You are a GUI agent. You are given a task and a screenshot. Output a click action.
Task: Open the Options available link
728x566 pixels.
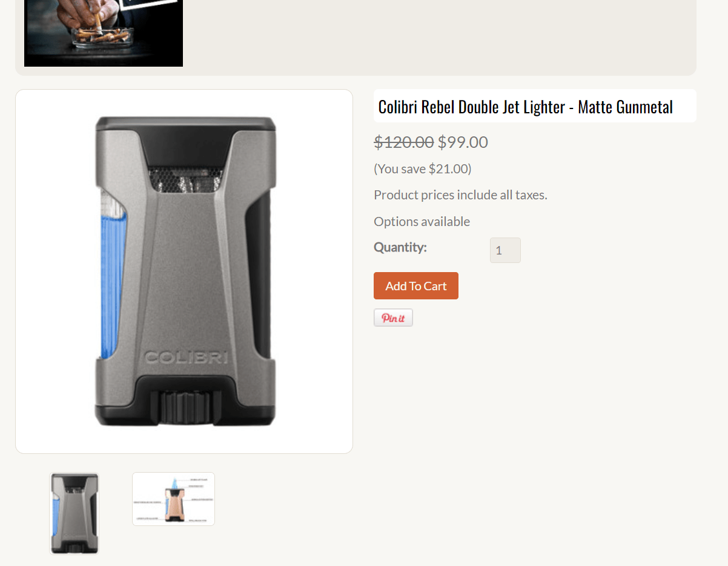click(422, 221)
